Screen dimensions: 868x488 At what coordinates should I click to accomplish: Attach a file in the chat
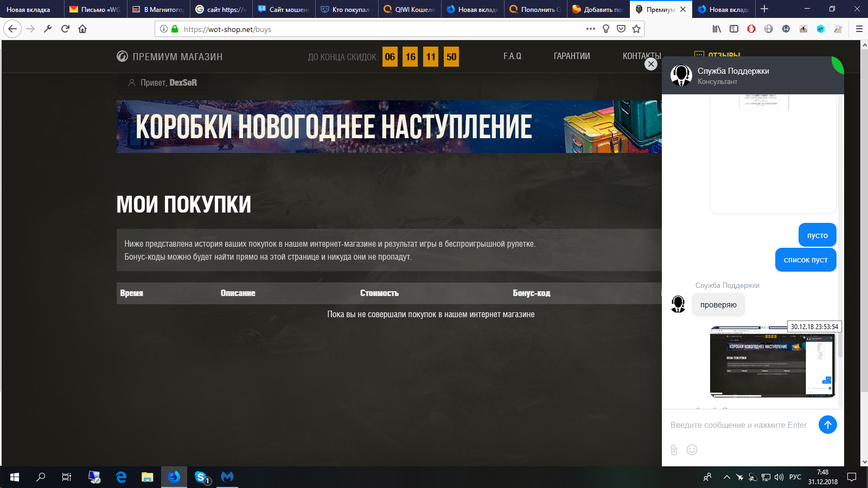(674, 450)
